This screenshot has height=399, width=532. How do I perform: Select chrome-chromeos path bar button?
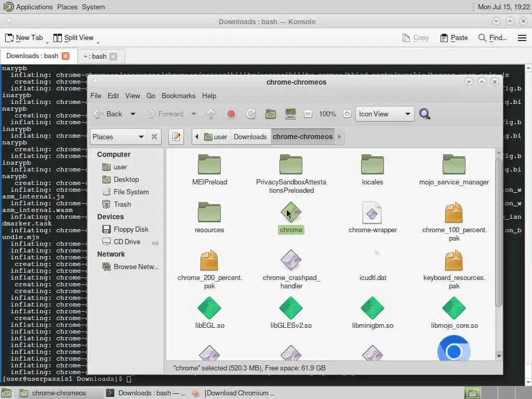[x=303, y=137]
